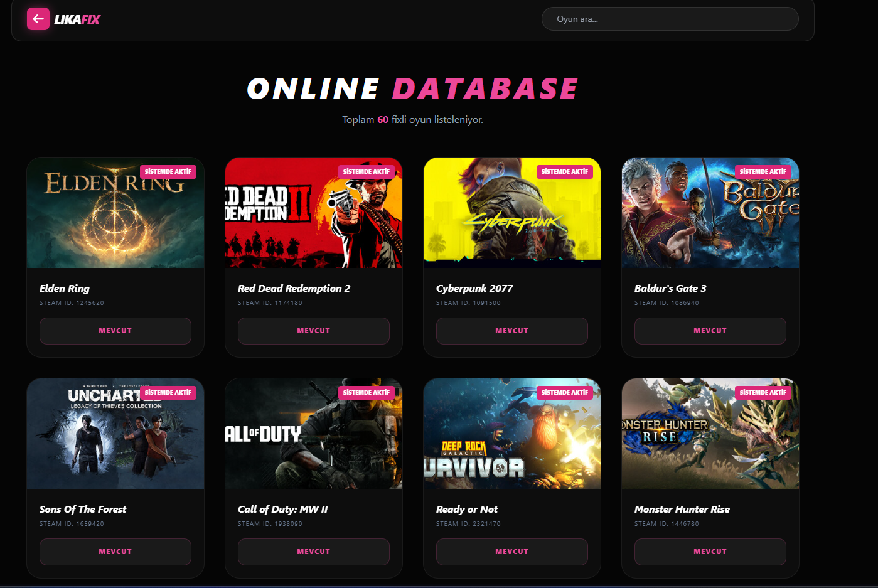
Task: Click 'STEAM ID: 1174180' text
Action: click(x=270, y=303)
